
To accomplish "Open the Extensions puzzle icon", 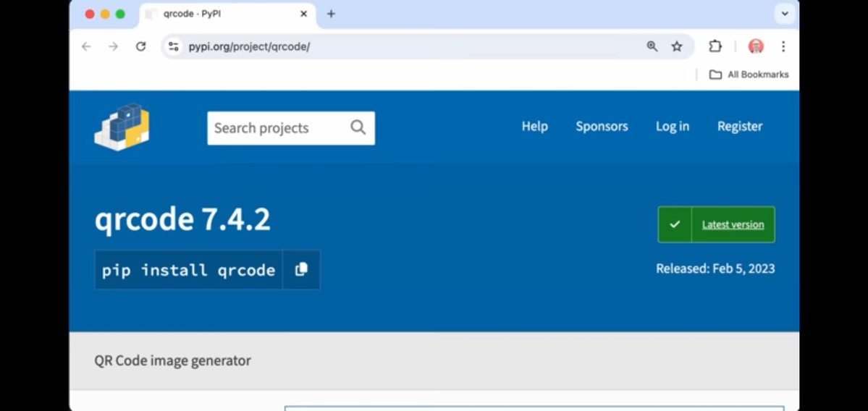I will 715,46.
